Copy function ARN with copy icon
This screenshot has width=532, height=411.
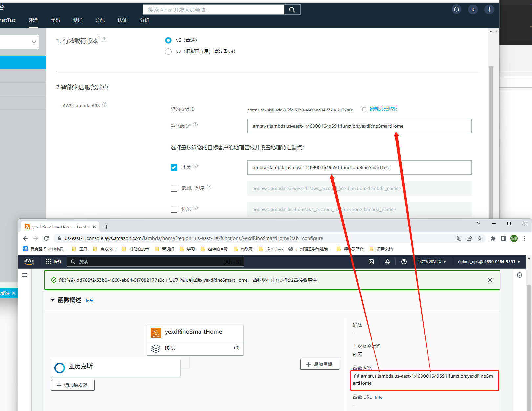[x=356, y=376]
